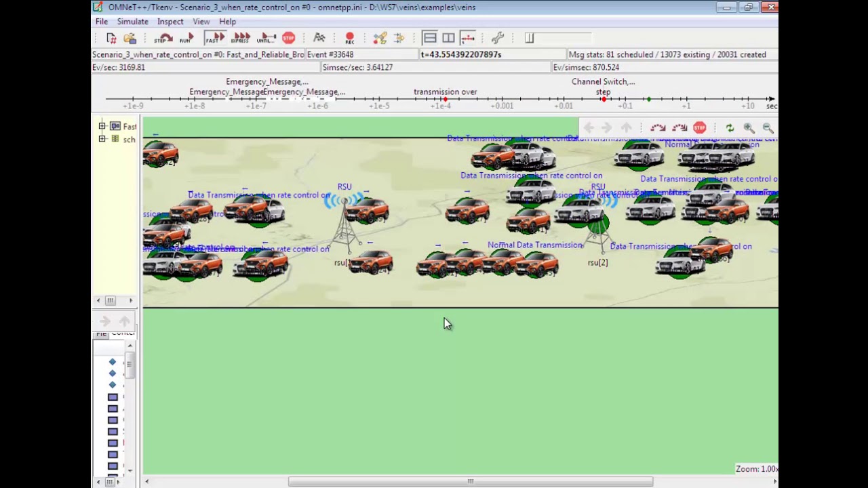Toggle the timeline display icon
The height and width of the screenshot is (488, 868).
467,38
